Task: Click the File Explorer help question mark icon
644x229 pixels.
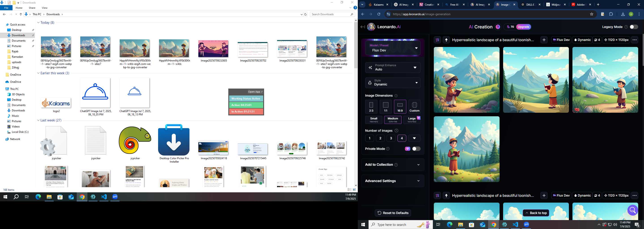Action: pyautogui.click(x=355, y=8)
